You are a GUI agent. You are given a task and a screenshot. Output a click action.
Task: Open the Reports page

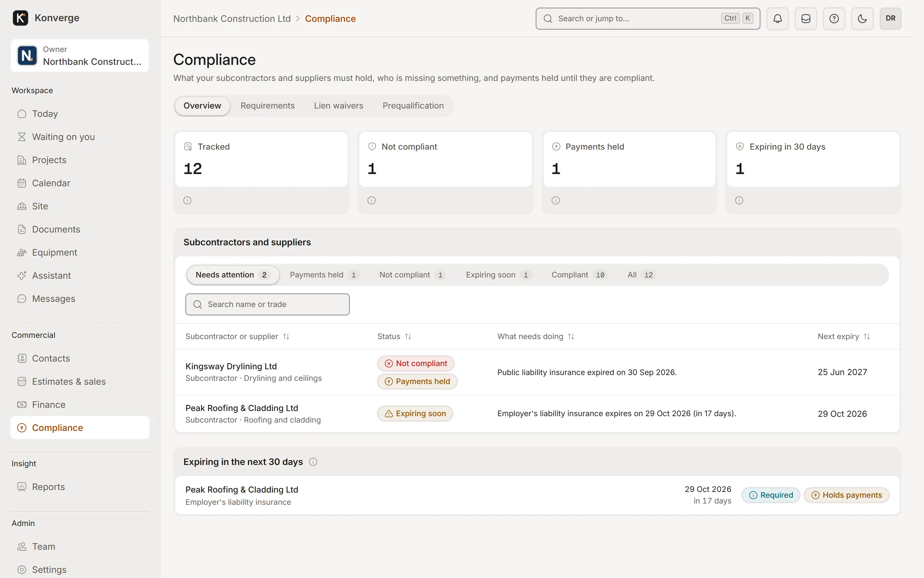click(80, 486)
